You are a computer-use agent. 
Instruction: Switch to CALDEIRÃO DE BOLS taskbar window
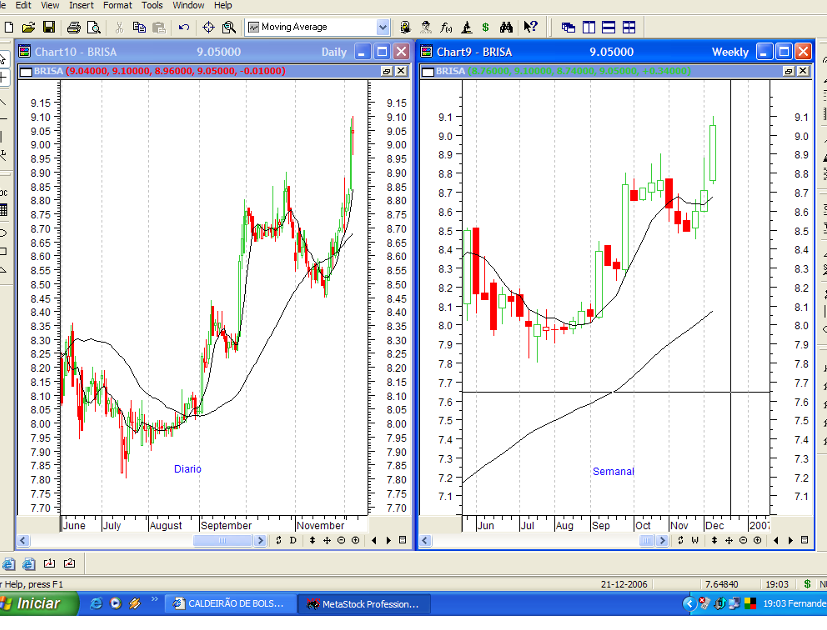point(230,604)
